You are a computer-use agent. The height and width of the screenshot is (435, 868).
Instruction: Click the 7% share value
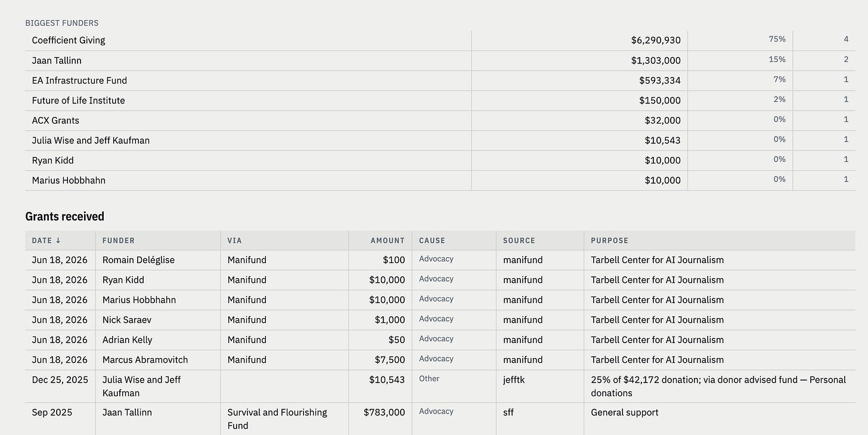pyautogui.click(x=780, y=79)
